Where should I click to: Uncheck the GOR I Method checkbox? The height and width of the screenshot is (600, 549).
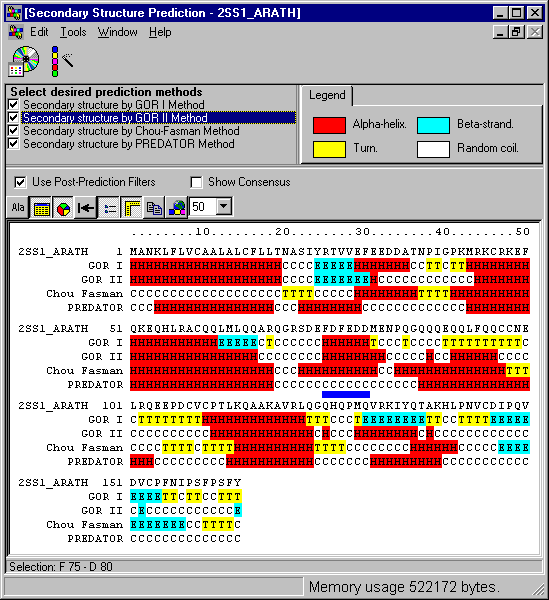[x=13, y=104]
